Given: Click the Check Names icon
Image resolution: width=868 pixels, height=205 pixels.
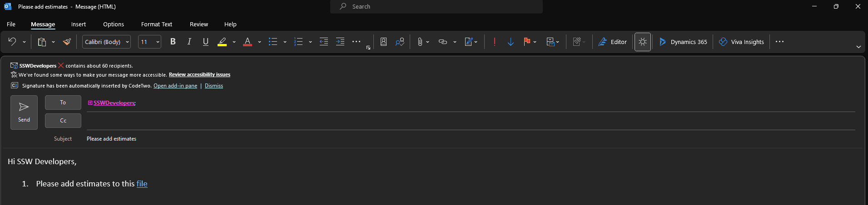Looking at the screenshot, I should tap(400, 42).
